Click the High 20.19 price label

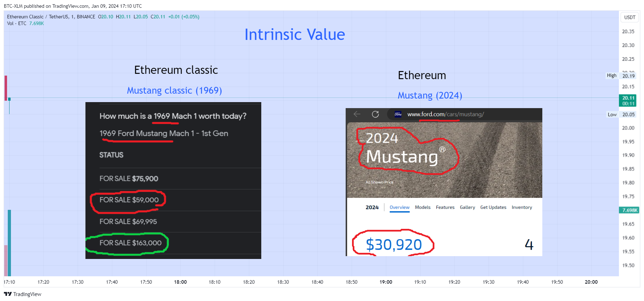pyautogui.click(x=621, y=76)
